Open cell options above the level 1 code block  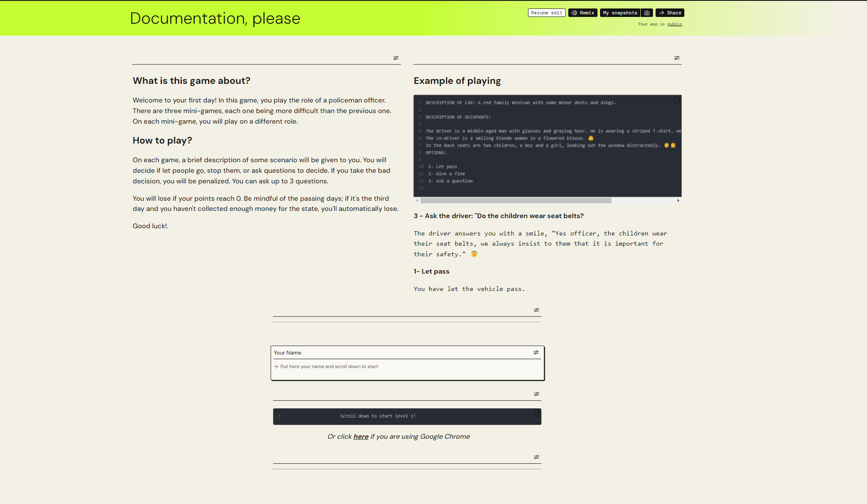(536, 393)
